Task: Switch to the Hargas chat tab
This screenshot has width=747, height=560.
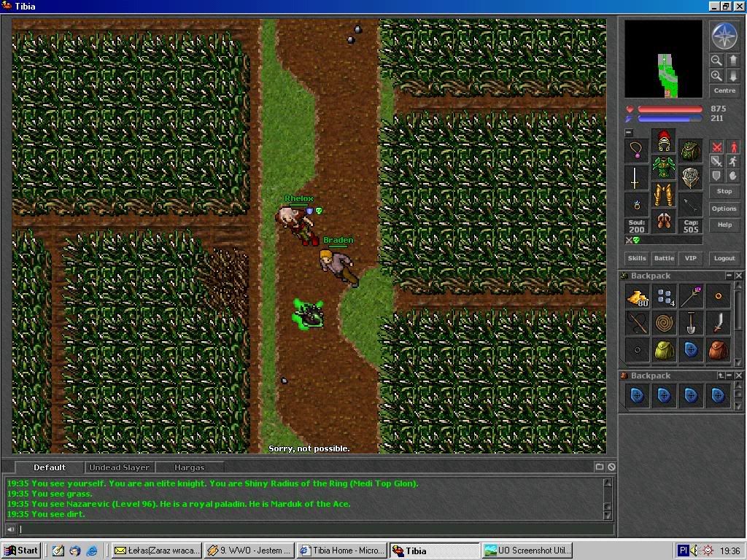Action: point(189,467)
